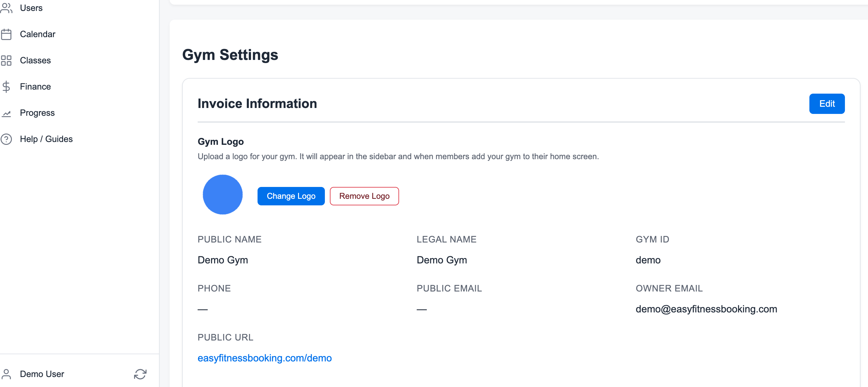Click the Demo User person icon
Screen dimensions: 868x387
tap(6, 374)
